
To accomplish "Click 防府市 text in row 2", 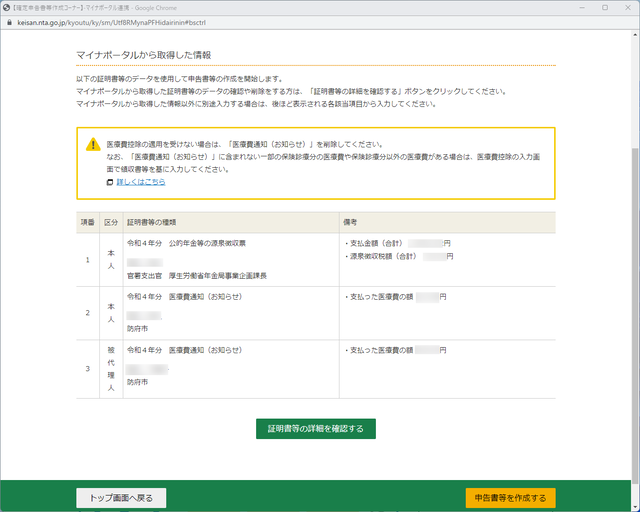I will [x=138, y=329].
